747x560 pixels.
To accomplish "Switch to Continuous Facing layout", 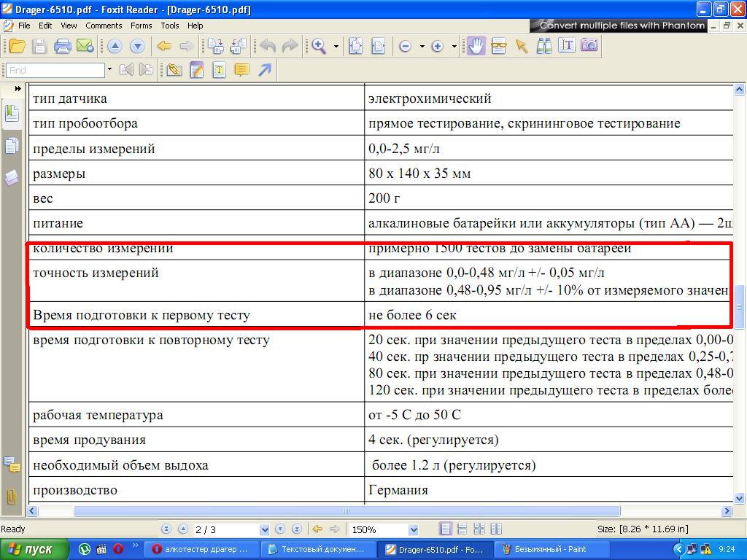I will 479,529.
